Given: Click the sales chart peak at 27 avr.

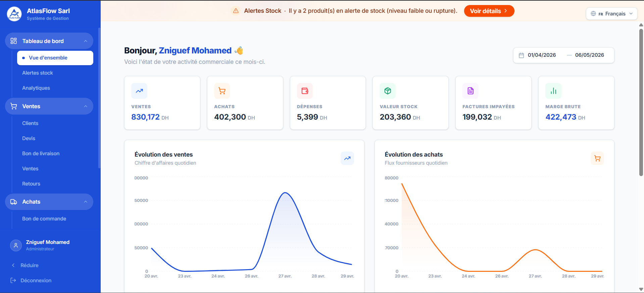Looking at the screenshot, I should [285, 193].
